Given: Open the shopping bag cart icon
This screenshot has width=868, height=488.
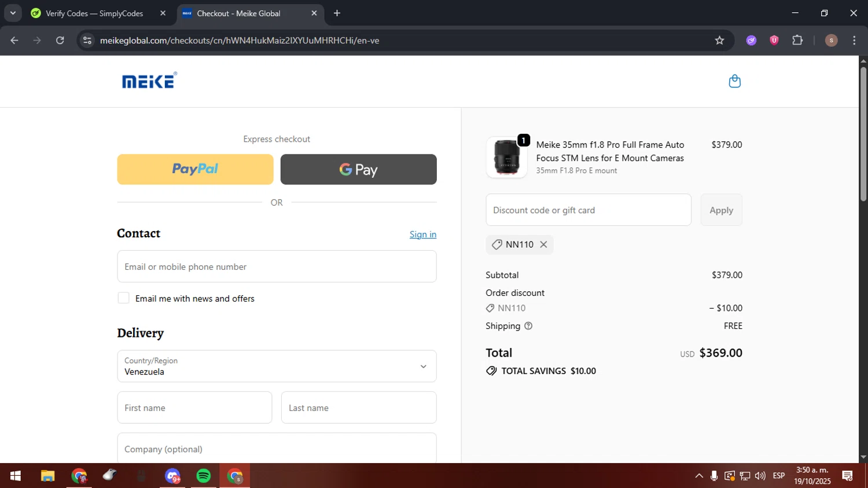Looking at the screenshot, I should 734,81.
